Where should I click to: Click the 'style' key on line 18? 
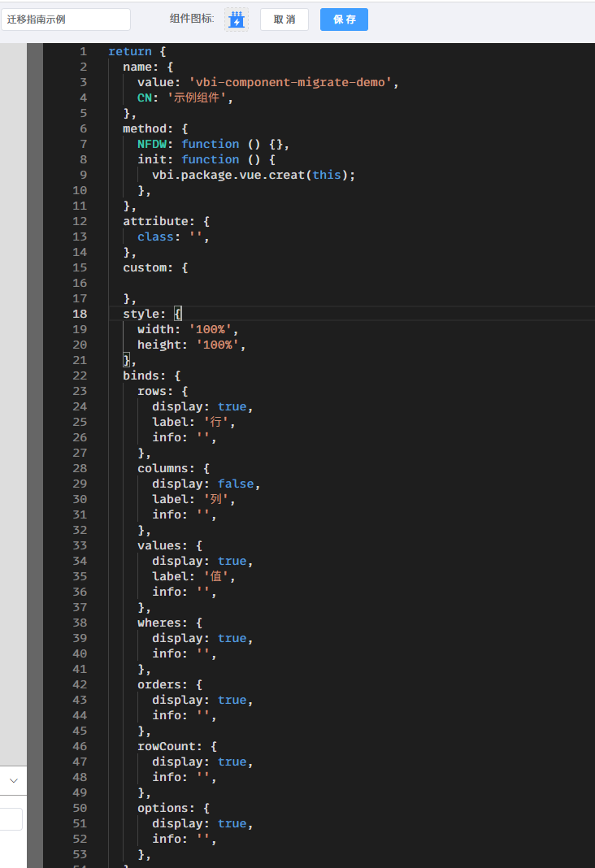pyautogui.click(x=141, y=314)
